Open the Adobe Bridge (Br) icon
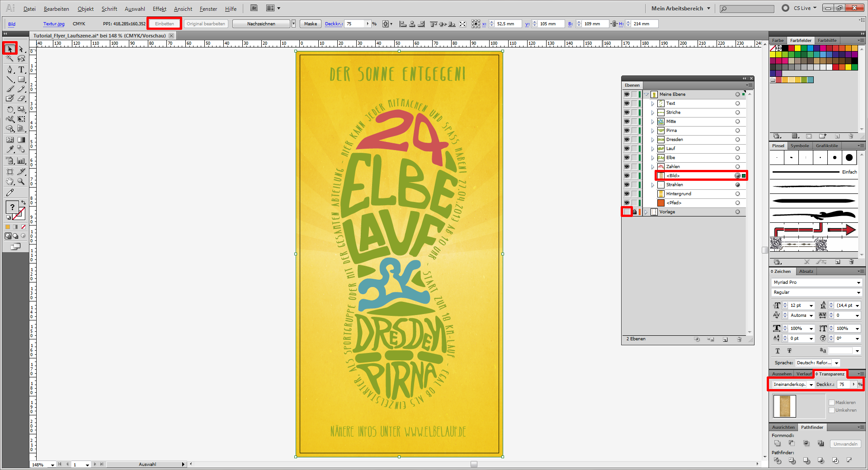868x470 pixels. 254,8
